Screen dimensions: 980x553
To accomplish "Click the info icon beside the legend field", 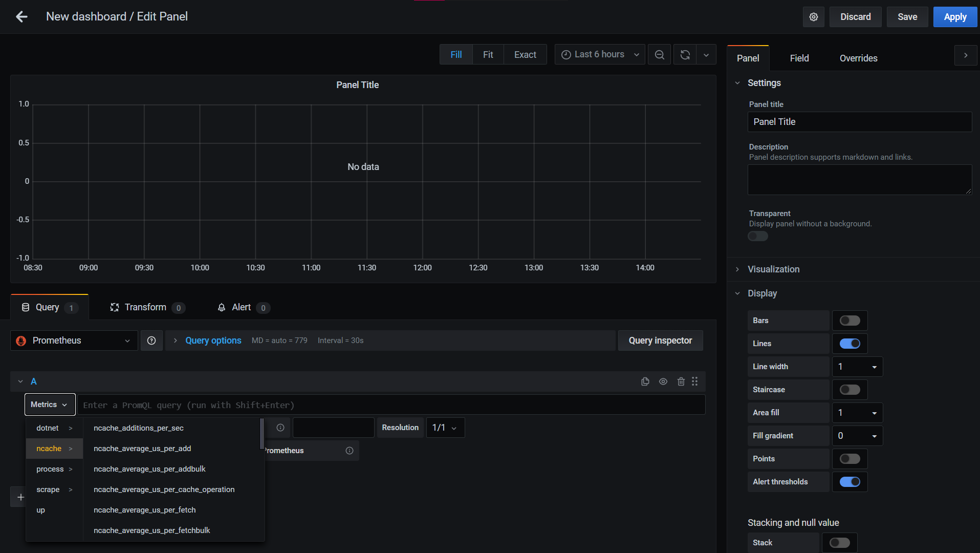I will (280, 428).
